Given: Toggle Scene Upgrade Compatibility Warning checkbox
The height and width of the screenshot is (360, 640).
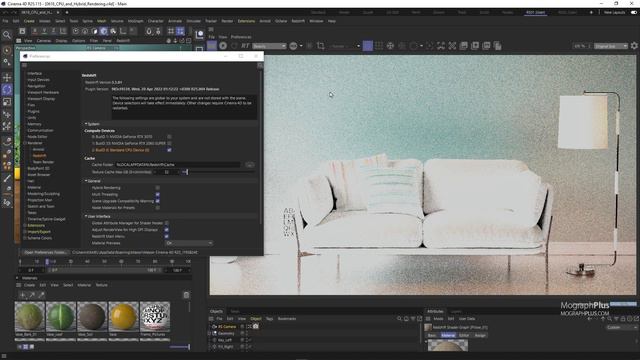Looking at the screenshot, I should click(x=158, y=201).
